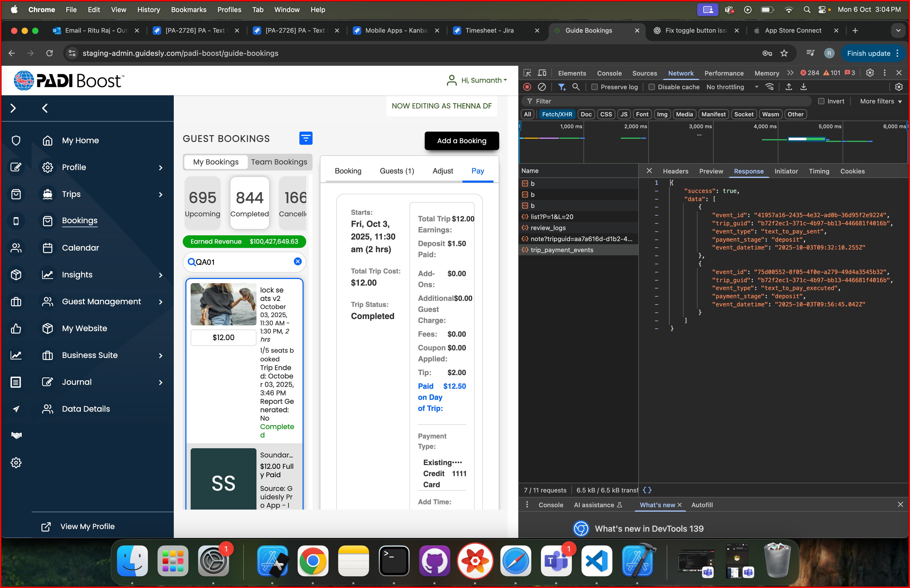
Task: Expand the Trips sidebar submenu
Action: (x=160, y=194)
